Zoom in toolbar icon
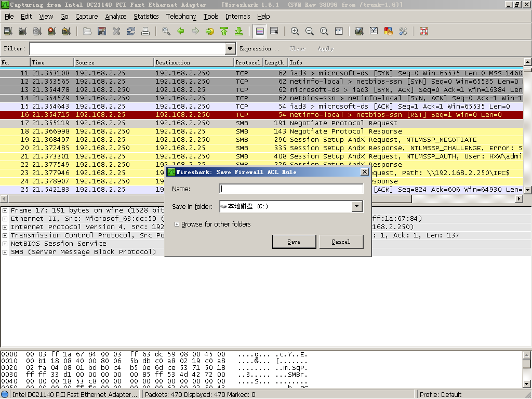The image size is (532, 399). [295, 31]
